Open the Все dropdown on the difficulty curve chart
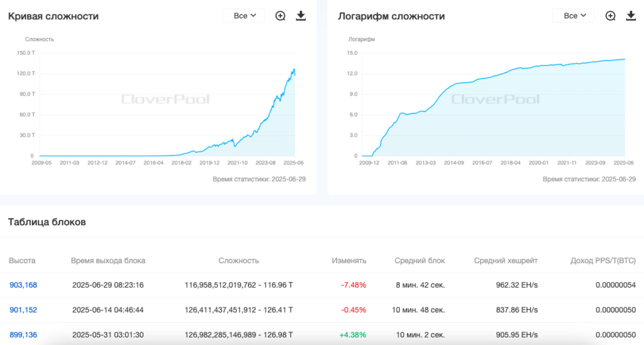 [x=243, y=16]
